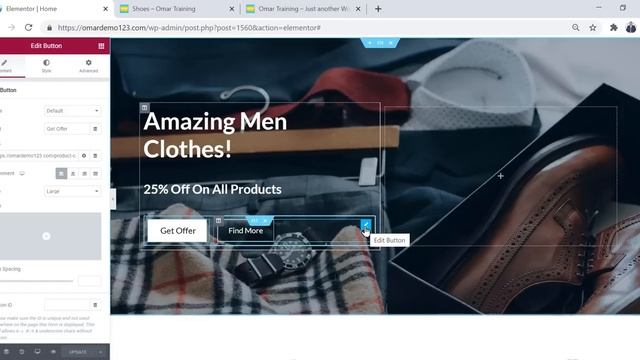The height and width of the screenshot is (360, 640).
Task: Close the Shoes – Omar Training tab
Action: (231, 9)
